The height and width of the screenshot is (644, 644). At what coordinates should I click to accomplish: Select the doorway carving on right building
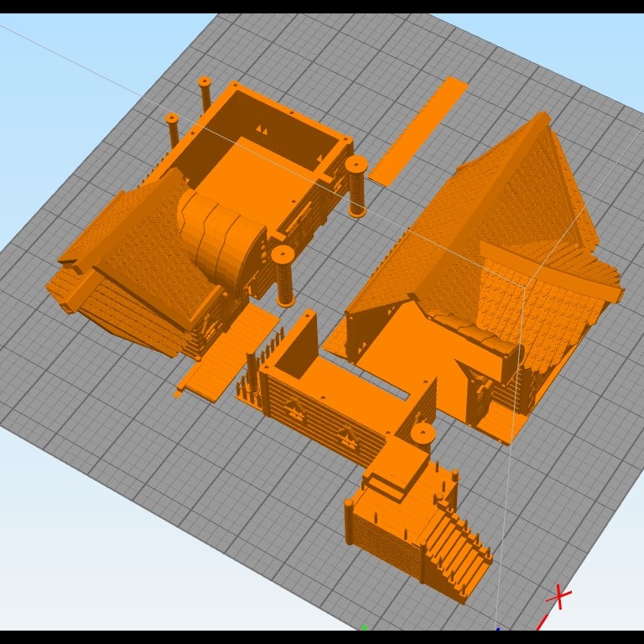pyautogui.click(x=479, y=390)
